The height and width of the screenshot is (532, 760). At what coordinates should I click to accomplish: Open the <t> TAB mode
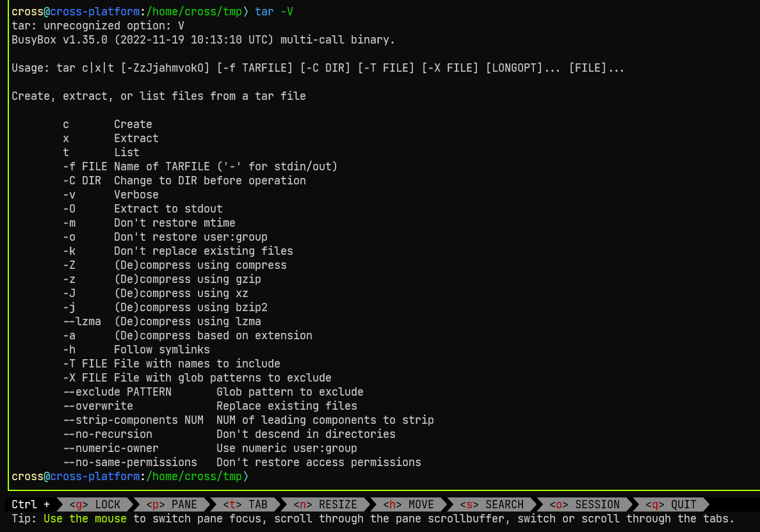pos(245,504)
